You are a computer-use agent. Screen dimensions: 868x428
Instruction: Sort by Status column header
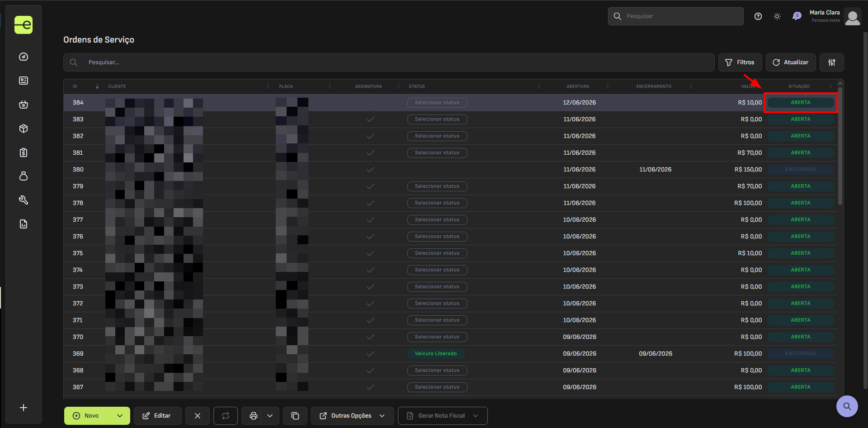474,86
